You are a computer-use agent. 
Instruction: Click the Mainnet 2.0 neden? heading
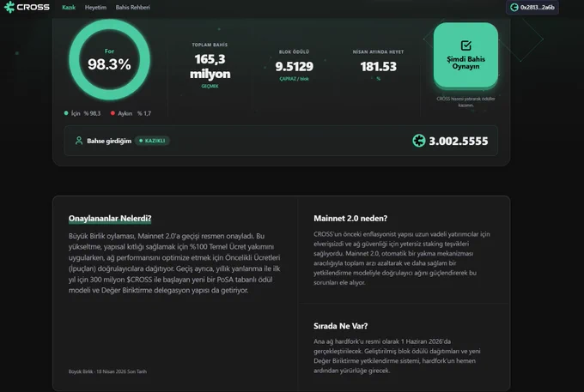[x=350, y=219]
